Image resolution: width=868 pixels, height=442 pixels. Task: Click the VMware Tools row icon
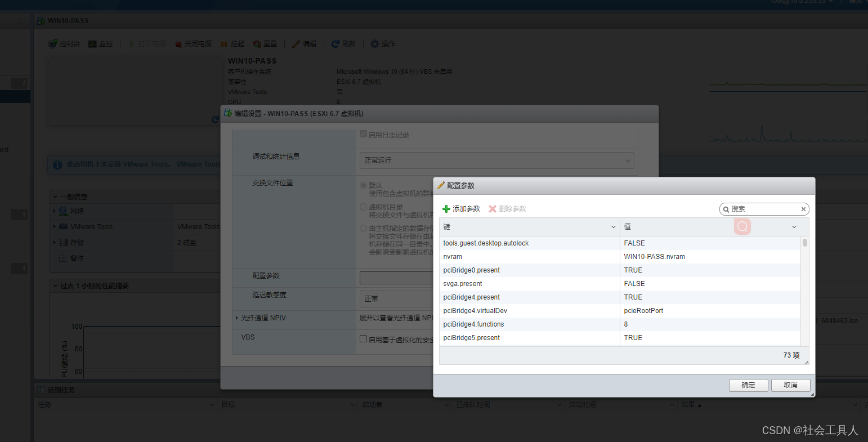coord(64,227)
